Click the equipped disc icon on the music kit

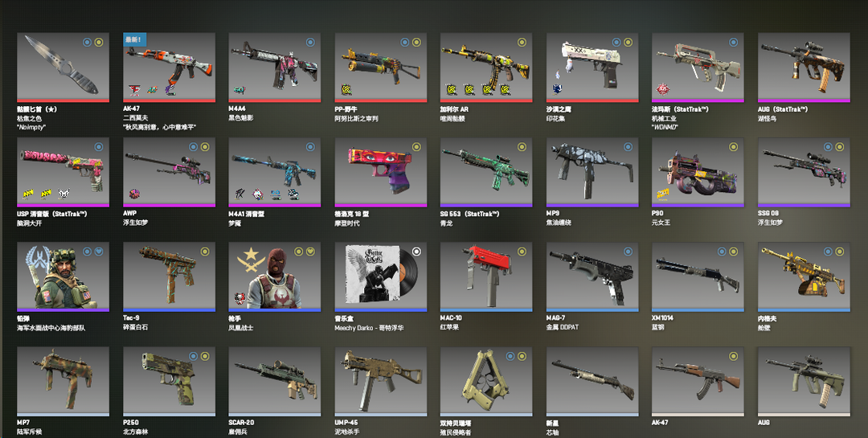pos(416,252)
